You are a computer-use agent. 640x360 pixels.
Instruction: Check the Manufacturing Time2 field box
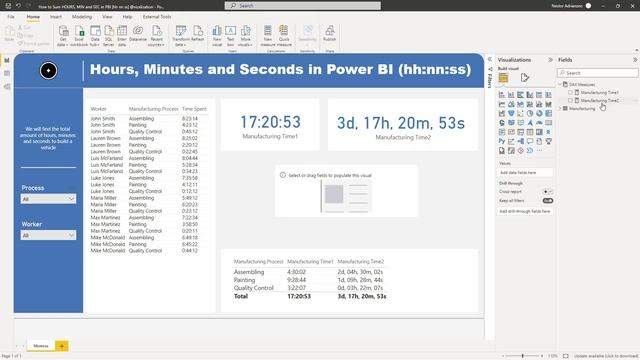click(571, 100)
